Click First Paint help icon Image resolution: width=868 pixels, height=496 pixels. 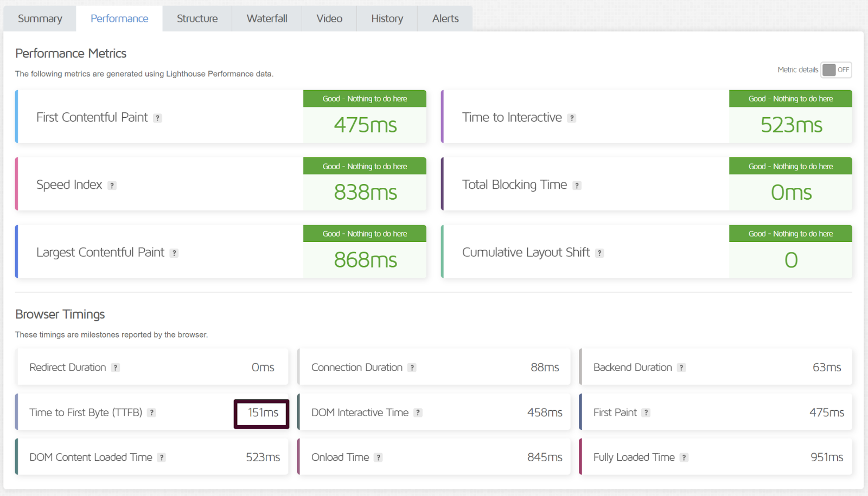tap(646, 412)
